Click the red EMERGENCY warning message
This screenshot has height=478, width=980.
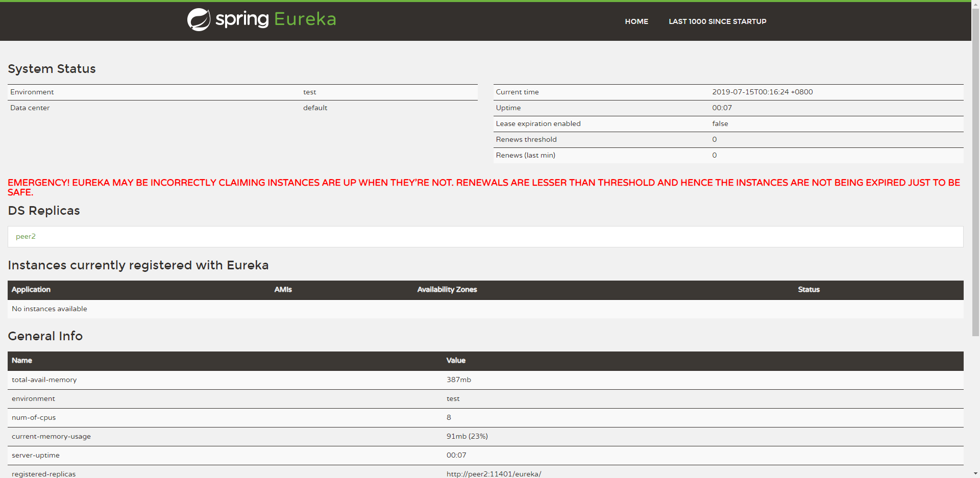click(484, 187)
